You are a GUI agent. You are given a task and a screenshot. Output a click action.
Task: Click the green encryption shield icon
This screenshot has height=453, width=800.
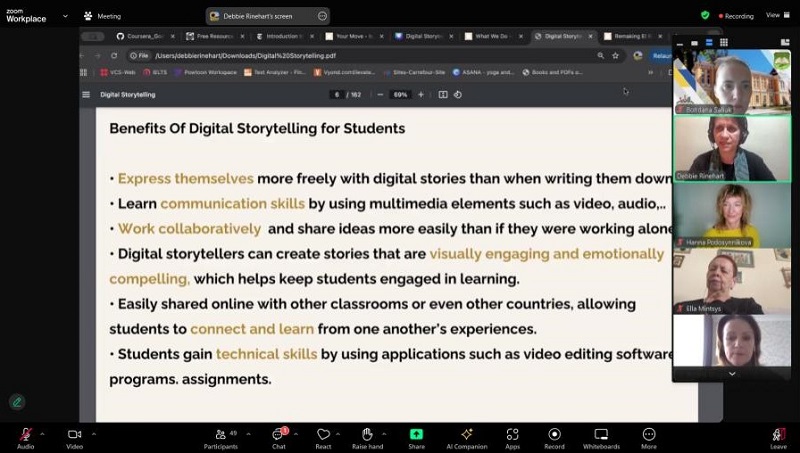click(705, 15)
